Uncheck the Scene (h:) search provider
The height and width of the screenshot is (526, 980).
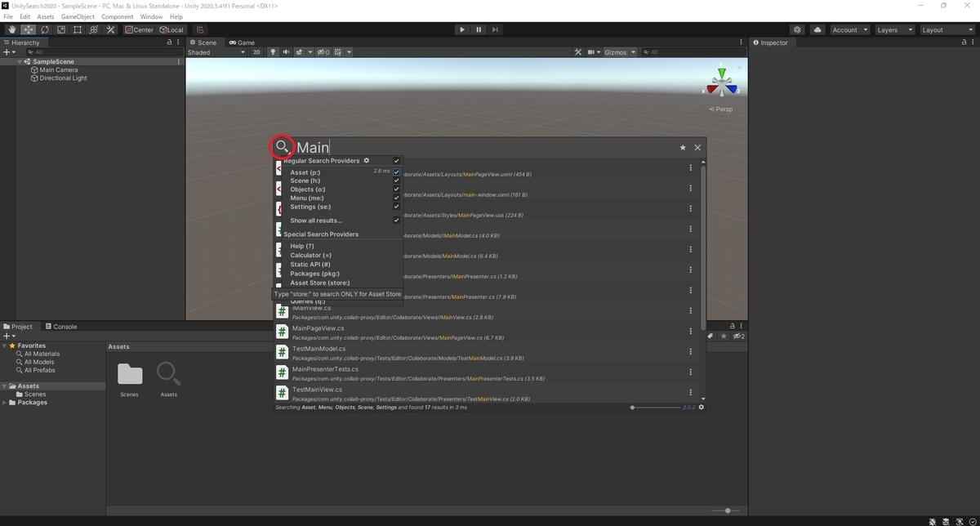396,181
